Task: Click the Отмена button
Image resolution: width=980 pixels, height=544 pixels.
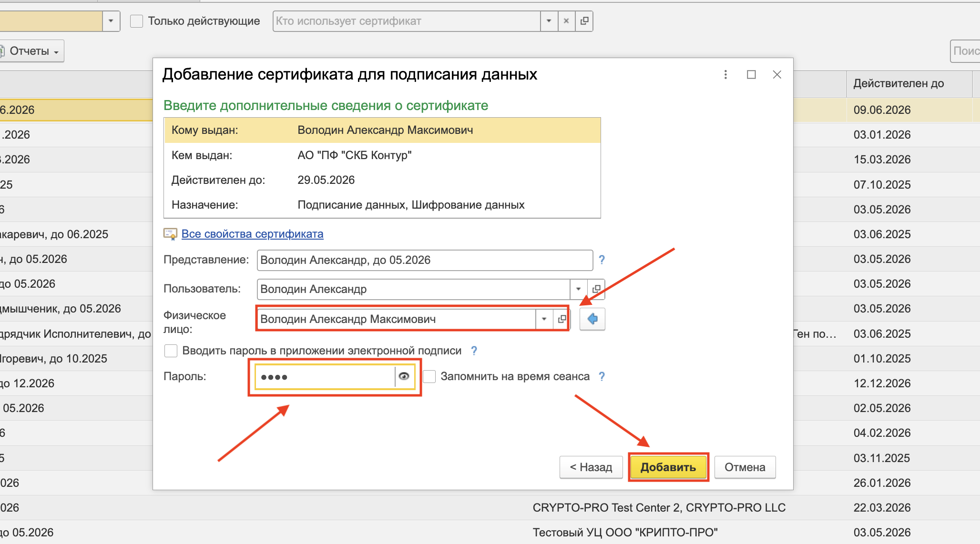Action: point(745,467)
